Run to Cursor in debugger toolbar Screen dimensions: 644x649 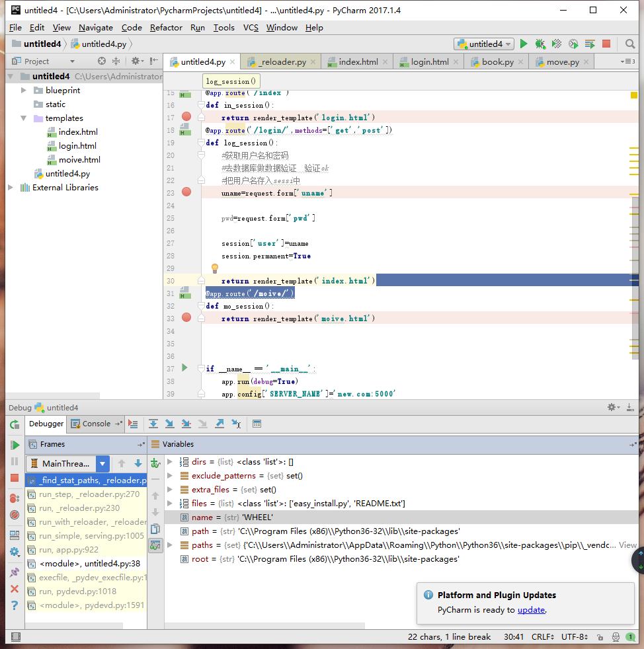pos(236,424)
